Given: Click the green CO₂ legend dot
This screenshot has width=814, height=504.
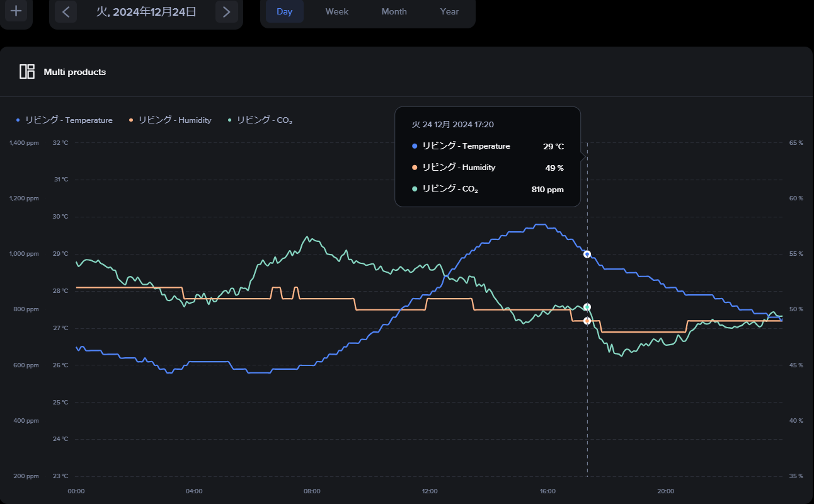Looking at the screenshot, I should tap(230, 120).
